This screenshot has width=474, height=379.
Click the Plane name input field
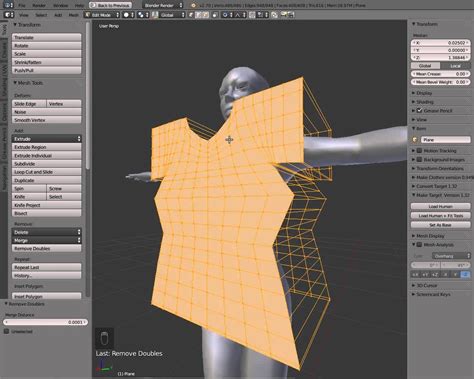[446, 140]
